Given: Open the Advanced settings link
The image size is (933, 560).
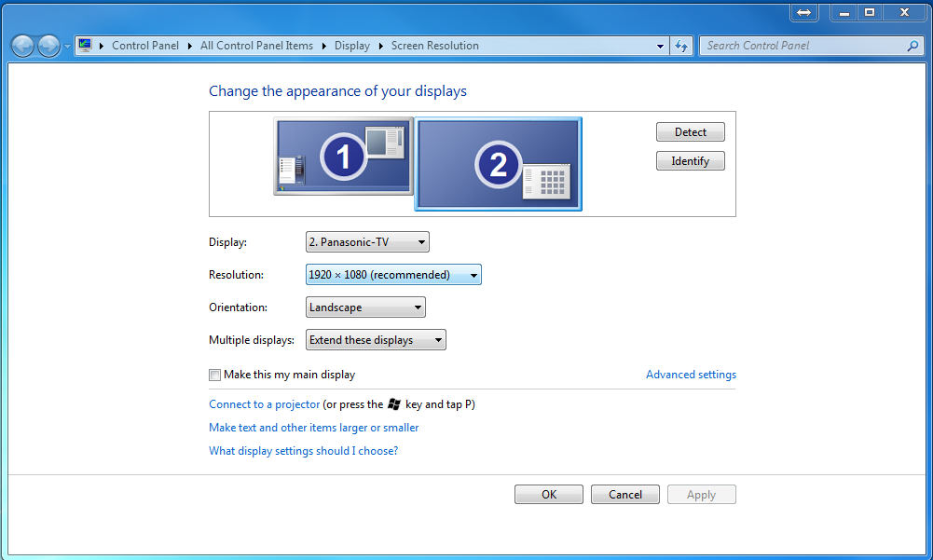Looking at the screenshot, I should click(x=691, y=375).
